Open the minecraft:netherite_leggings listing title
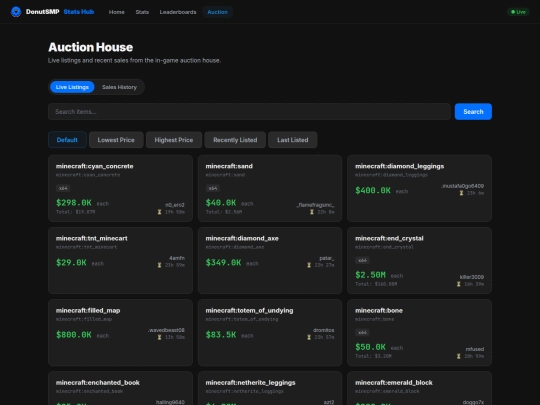This screenshot has width=540, height=405. tap(250, 383)
